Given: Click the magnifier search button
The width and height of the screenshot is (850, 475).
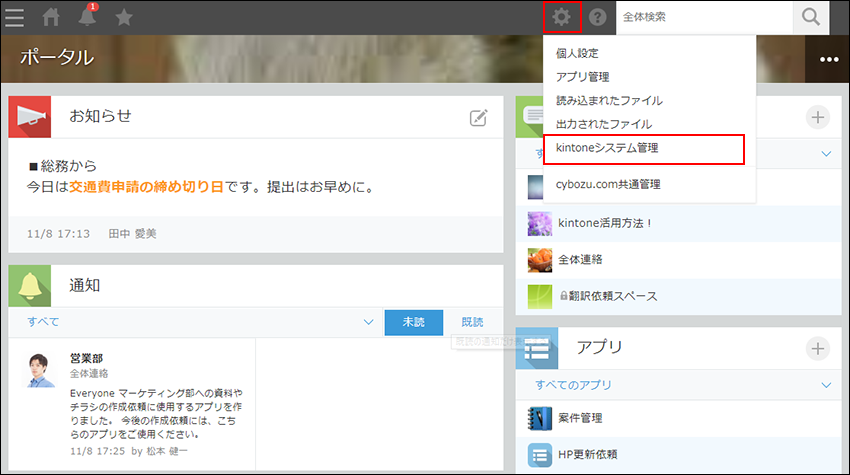Looking at the screenshot, I should pos(811,17).
